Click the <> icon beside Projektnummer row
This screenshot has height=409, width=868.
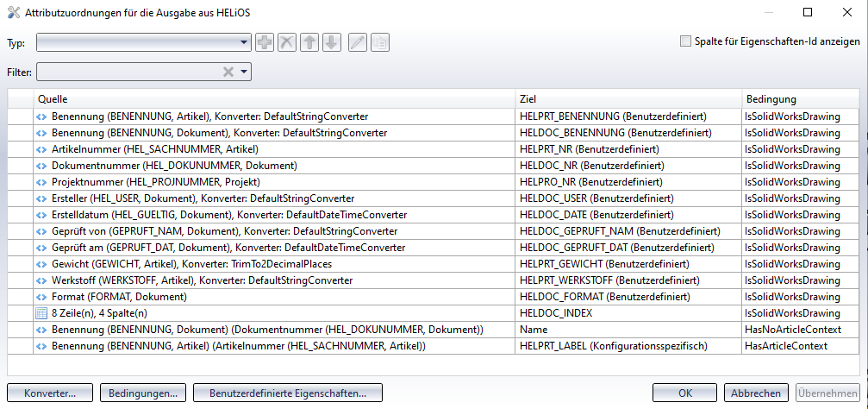[41, 182]
